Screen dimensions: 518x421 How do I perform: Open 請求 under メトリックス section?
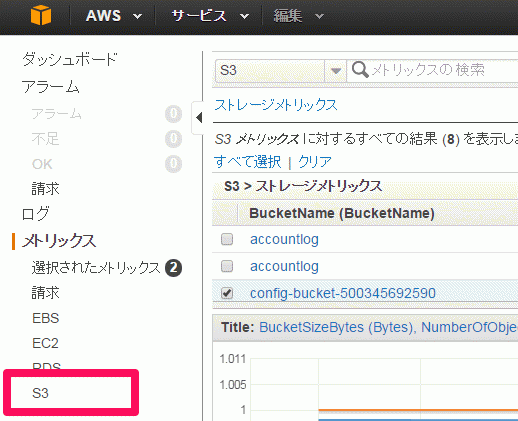[45, 293]
